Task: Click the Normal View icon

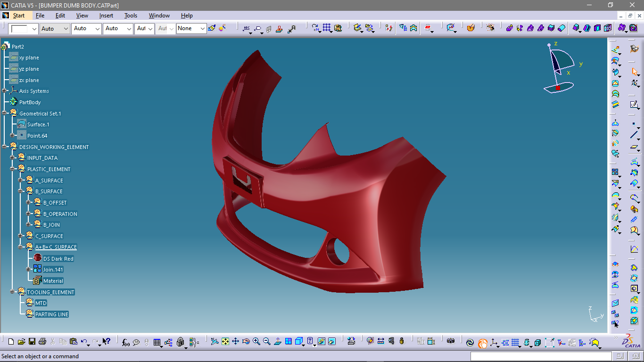Action: [278, 341]
